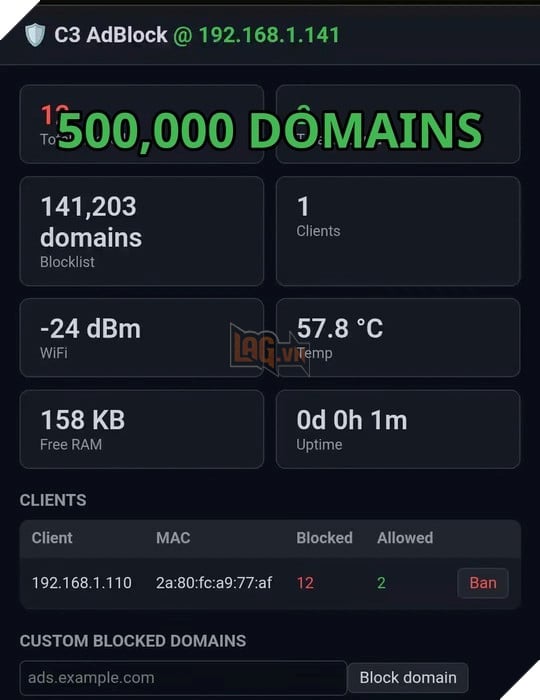Select the 158 KB Free RAM card

coord(142,429)
